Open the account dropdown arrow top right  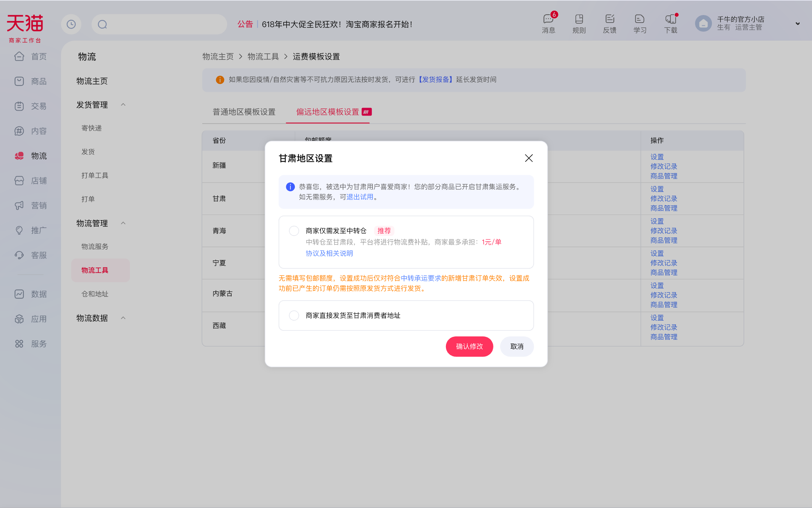[797, 23]
